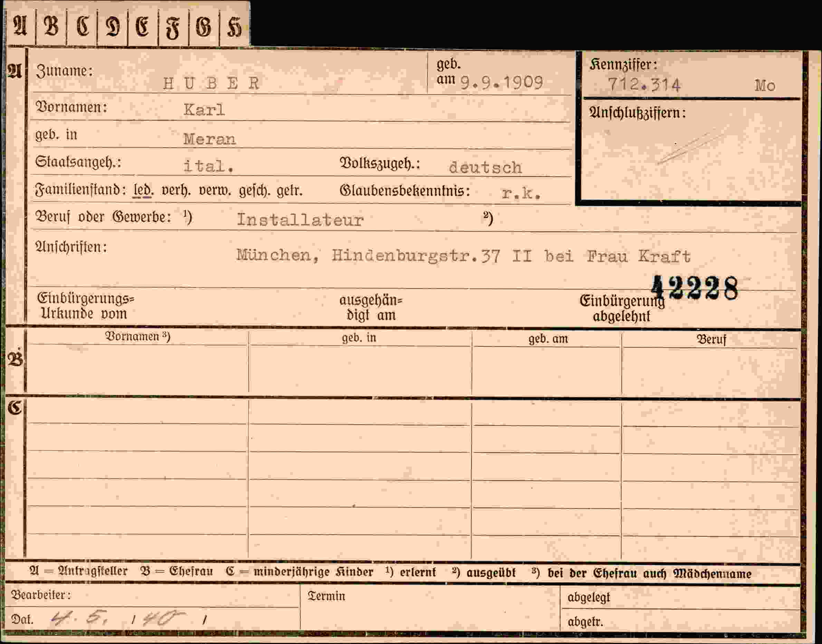This screenshot has width=822, height=644.
Task: Click the section marker A at left
Action: [x=15, y=70]
